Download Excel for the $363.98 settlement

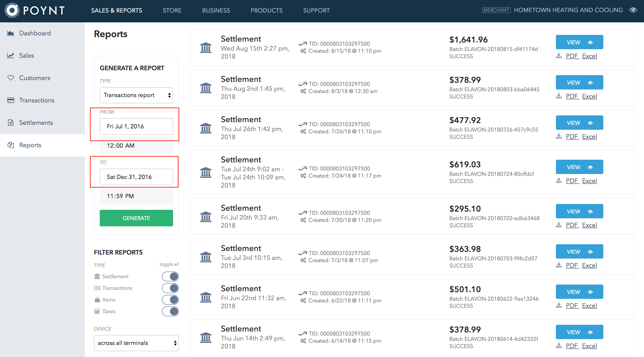point(589,265)
